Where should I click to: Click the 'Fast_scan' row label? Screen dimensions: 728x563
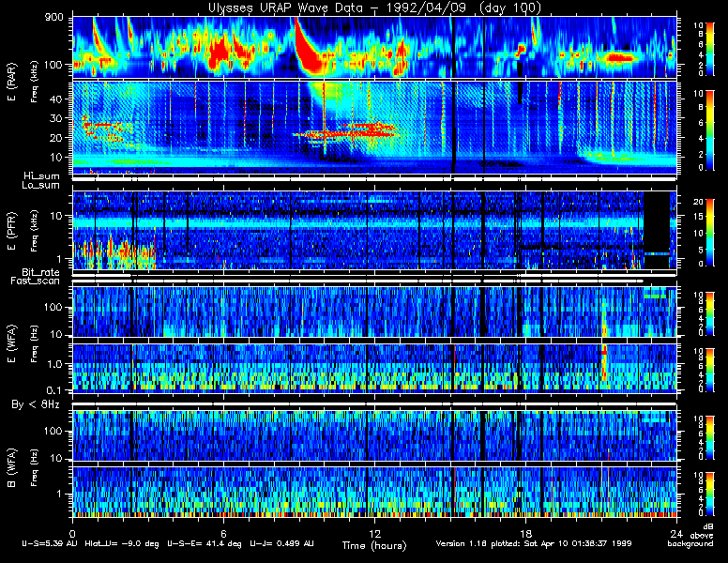pos(36,281)
